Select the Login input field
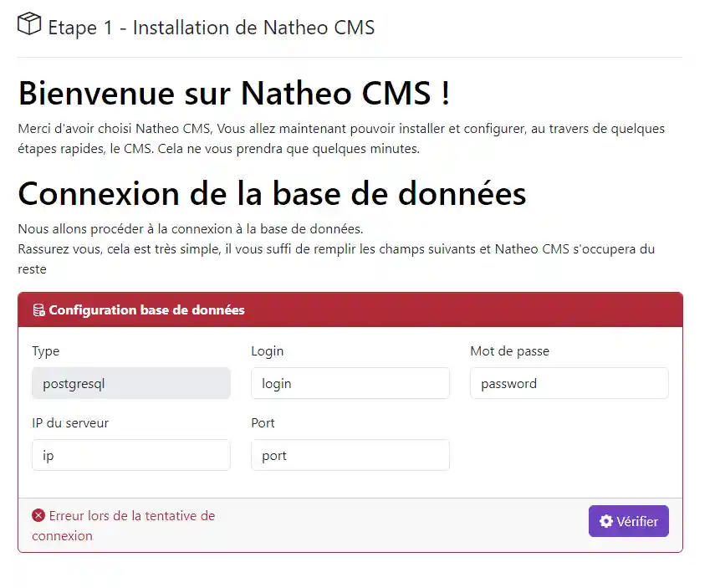Viewport: 720px width, 588px height. click(x=350, y=383)
